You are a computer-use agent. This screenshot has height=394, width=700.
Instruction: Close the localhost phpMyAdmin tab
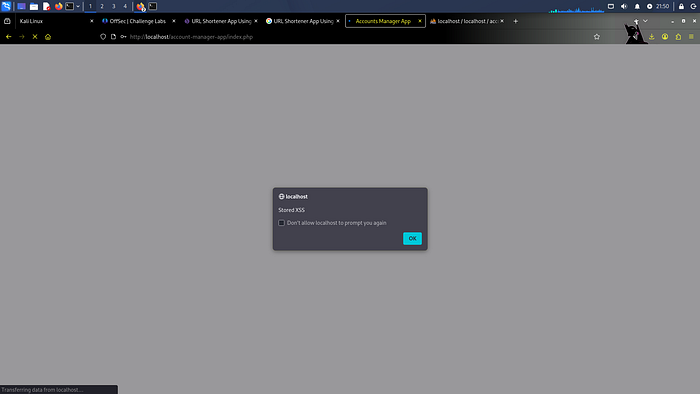tap(502, 21)
